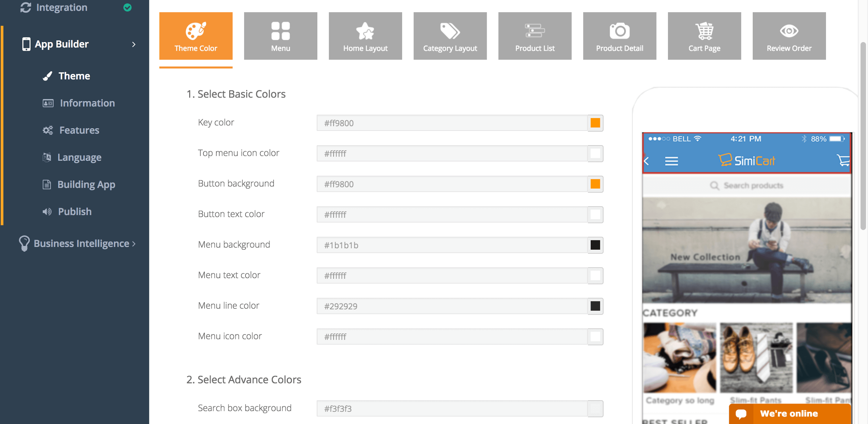Image resolution: width=868 pixels, height=424 pixels.
Task: Click the Cart Page basket icon
Action: coord(704,31)
